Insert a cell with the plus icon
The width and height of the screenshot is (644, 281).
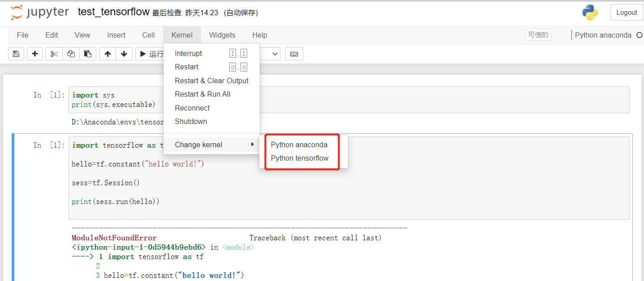34,54
